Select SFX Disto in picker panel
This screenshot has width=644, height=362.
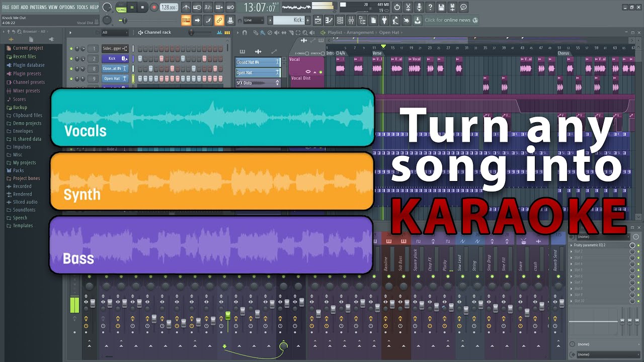258,83
